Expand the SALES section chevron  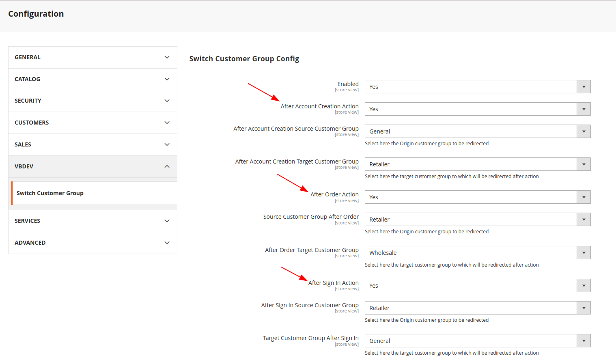pyautogui.click(x=167, y=144)
